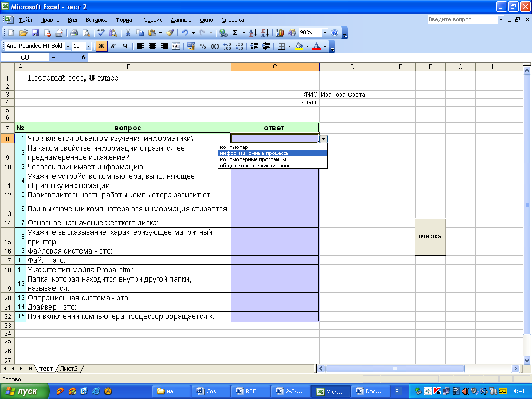Image resolution: width=532 pixels, height=399 pixels.
Task: Select 'общешкольные дисциплины' option
Action: [x=272, y=166]
